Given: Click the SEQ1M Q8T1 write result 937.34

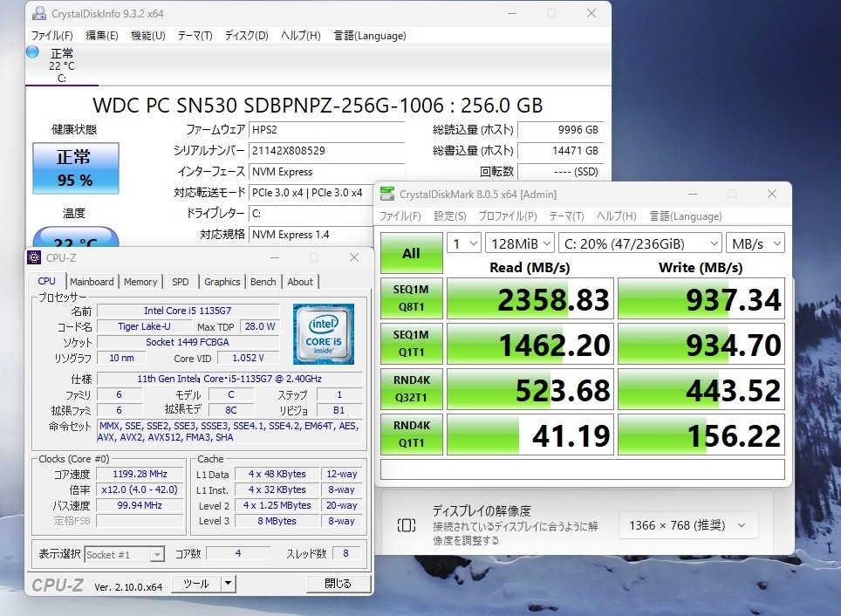Looking at the screenshot, I should tap(701, 298).
